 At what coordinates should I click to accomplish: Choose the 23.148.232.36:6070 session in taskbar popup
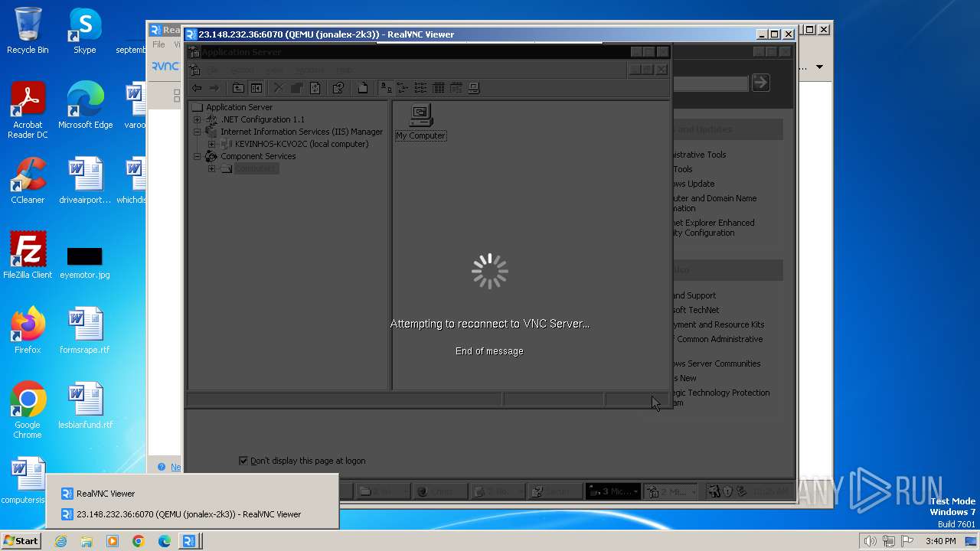[191, 514]
